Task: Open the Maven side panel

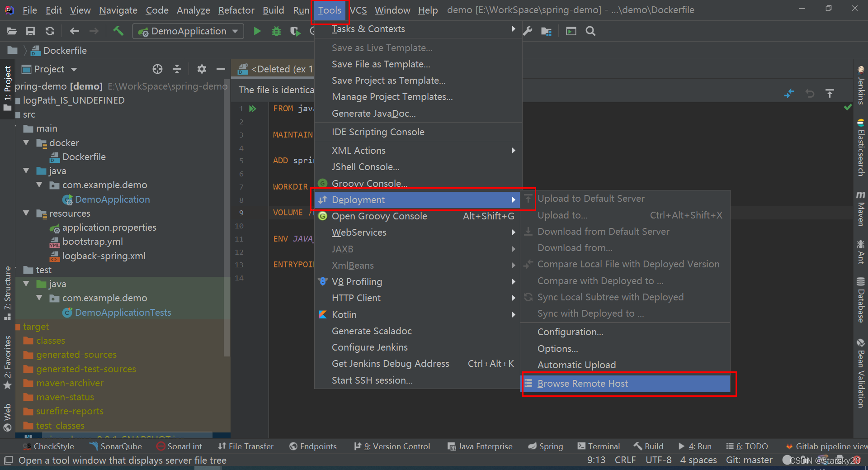Action: pyautogui.click(x=861, y=208)
